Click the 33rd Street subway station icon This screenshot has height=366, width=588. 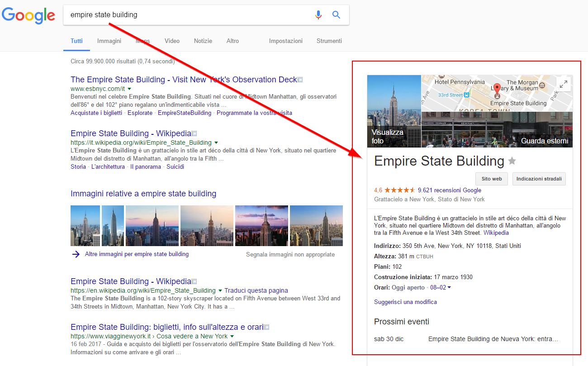click(467, 95)
